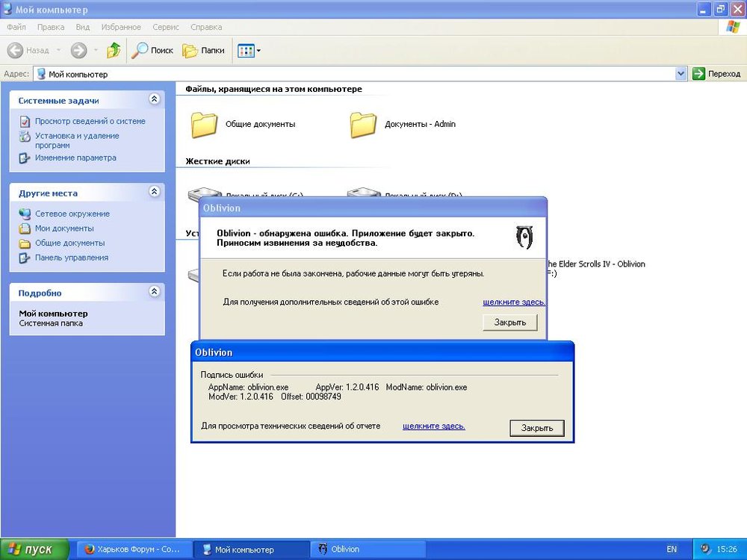This screenshot has height=560, width=747.
Task: Click the address bar My Computer icon
Action: click(x=41, y=74)
